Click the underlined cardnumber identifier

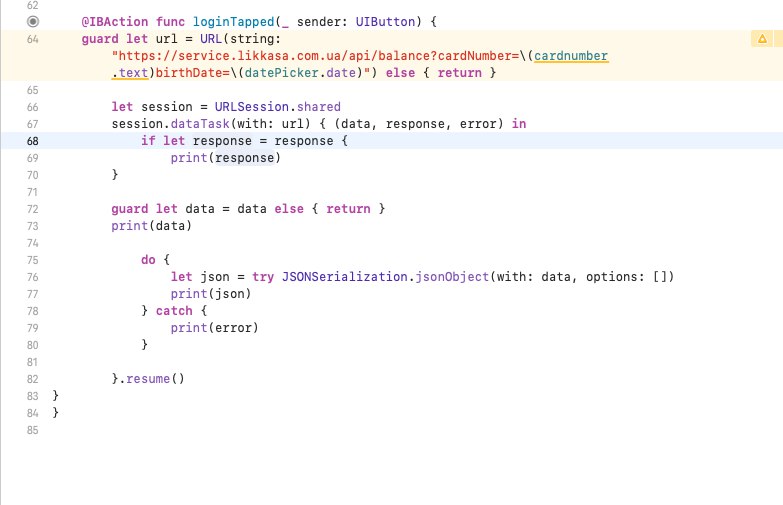(x=571, y=56)
